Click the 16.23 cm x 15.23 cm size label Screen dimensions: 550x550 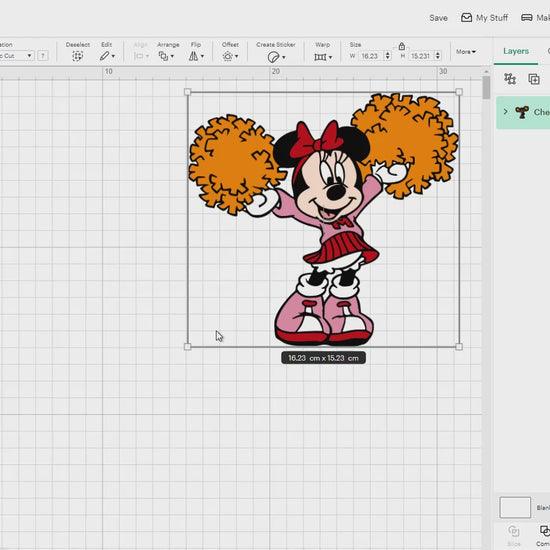point(323,358)
